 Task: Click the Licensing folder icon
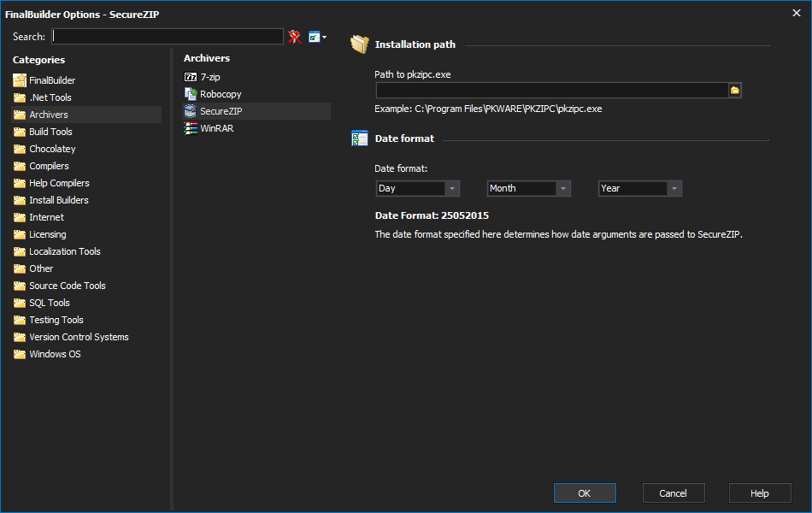pos(20,234)
